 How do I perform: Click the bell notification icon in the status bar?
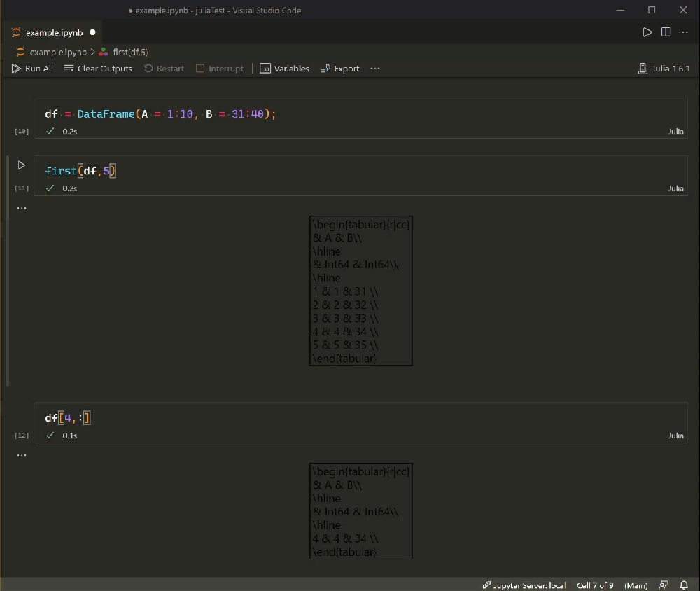(x=684, y=585)
